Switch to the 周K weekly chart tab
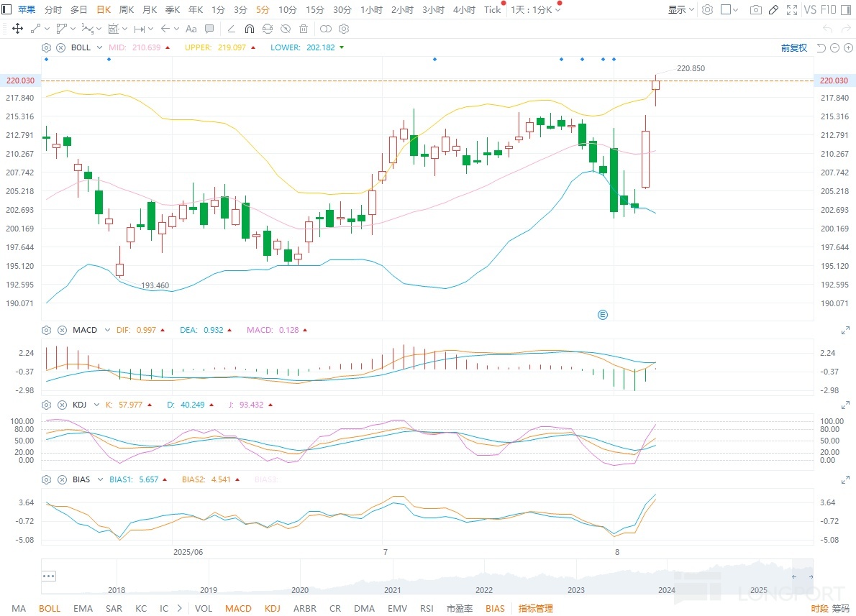 click(x=127, y=10)
